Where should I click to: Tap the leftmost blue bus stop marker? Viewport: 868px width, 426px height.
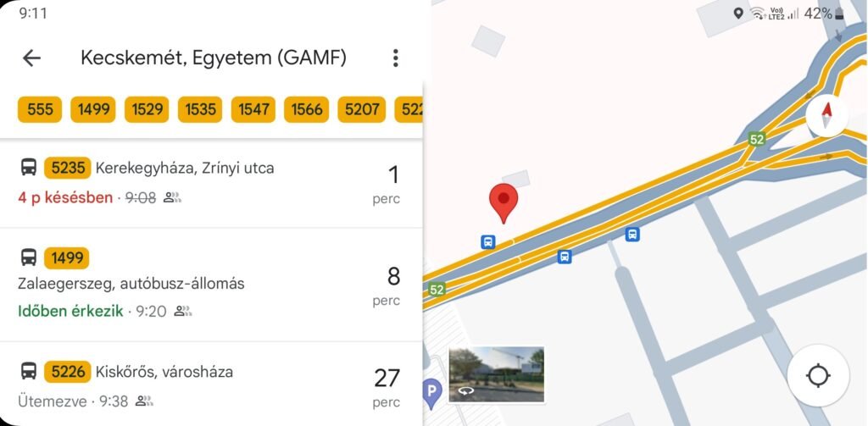tap(487, 241)
